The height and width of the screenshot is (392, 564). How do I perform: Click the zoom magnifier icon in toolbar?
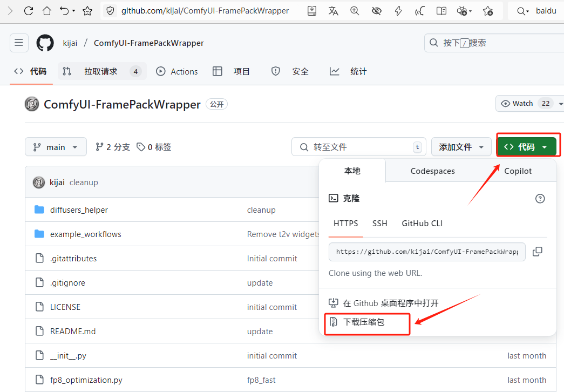tap(355, 11)
